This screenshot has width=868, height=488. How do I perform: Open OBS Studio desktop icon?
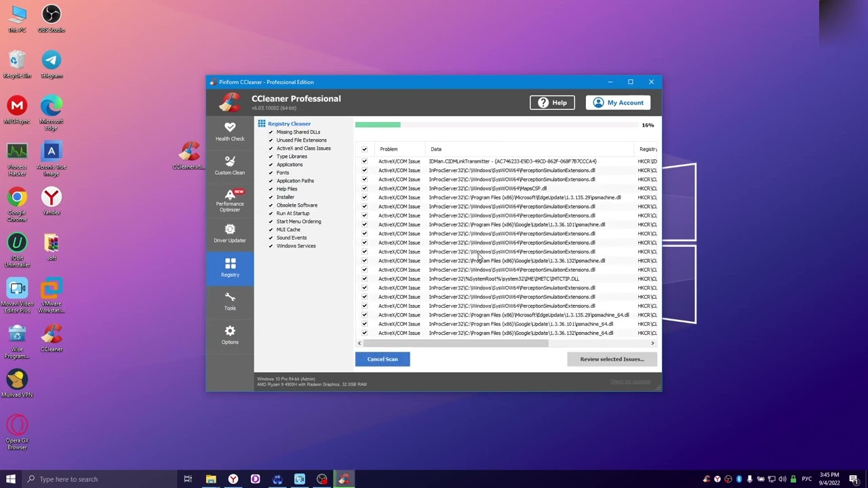point(52,19)
